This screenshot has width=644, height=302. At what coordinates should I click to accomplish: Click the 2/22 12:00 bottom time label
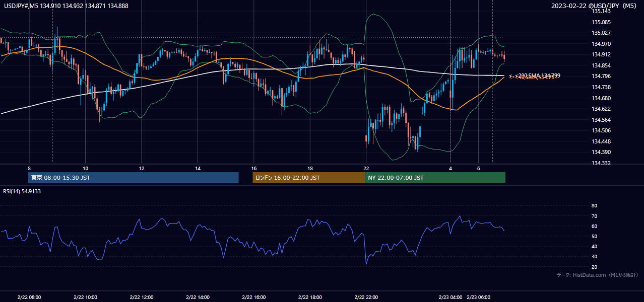(142, 297)
